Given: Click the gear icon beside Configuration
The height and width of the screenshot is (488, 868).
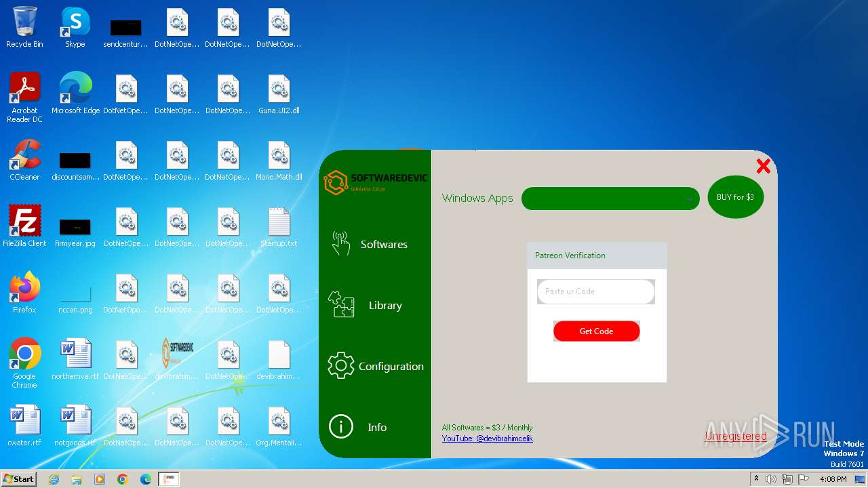Looking at the screenshot, I should click(340, 366).
